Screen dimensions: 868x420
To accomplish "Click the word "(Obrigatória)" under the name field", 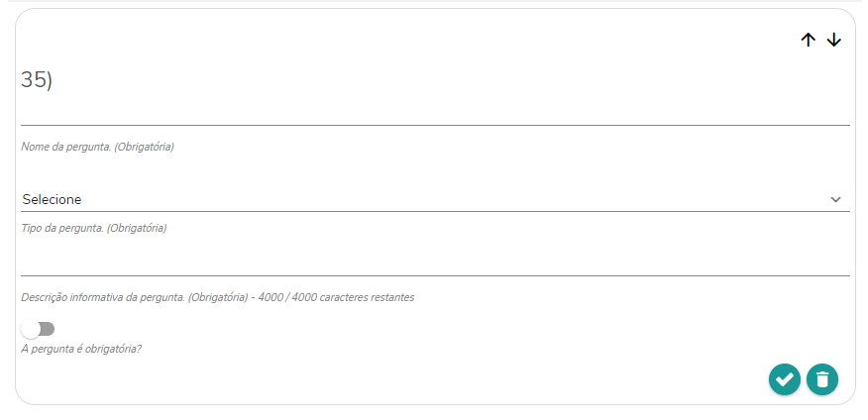I will point(144,147).
